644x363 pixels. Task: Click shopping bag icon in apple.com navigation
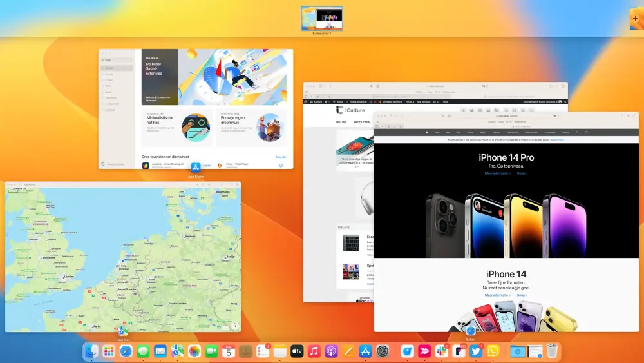coord(586,132)
